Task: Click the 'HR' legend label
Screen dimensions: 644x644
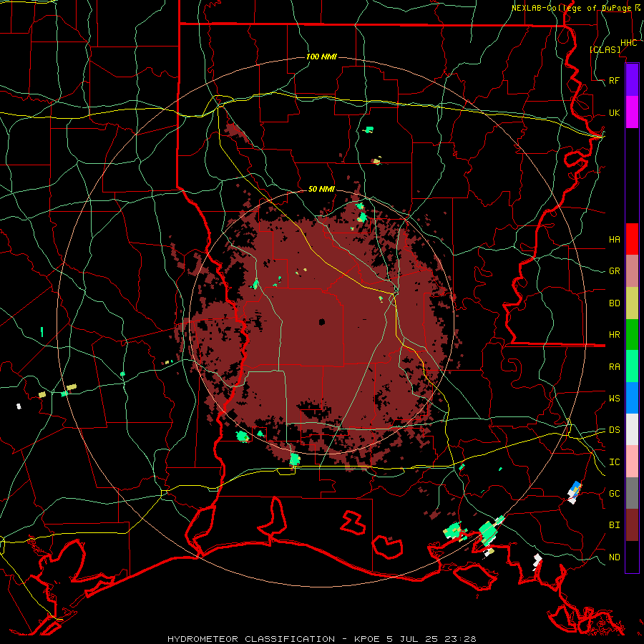Action: click(615, 335)
